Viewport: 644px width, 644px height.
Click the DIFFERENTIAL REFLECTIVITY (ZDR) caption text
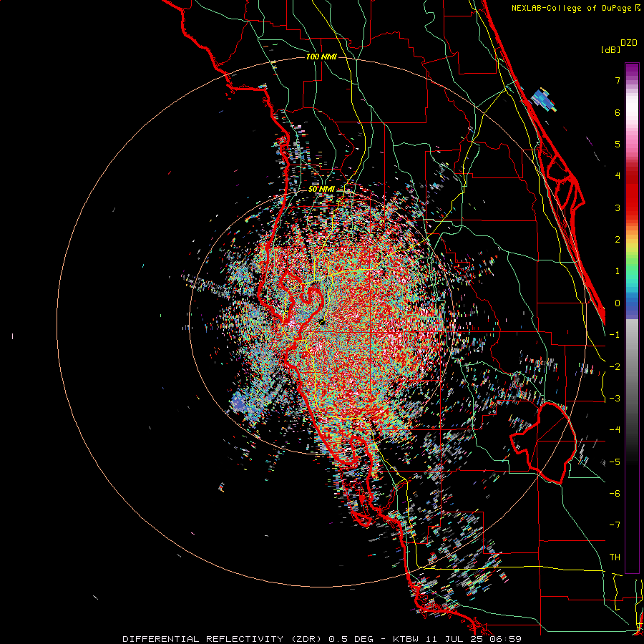[x=223, y=639]
